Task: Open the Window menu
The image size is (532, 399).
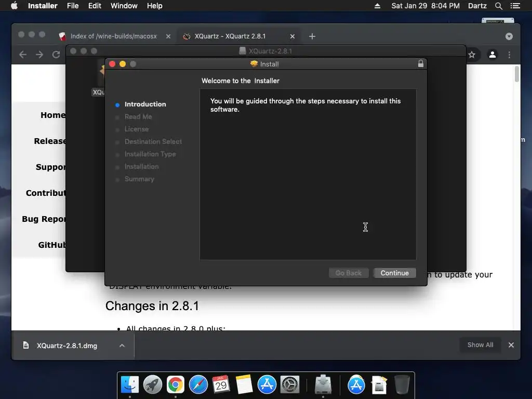Action: [124, 6]
